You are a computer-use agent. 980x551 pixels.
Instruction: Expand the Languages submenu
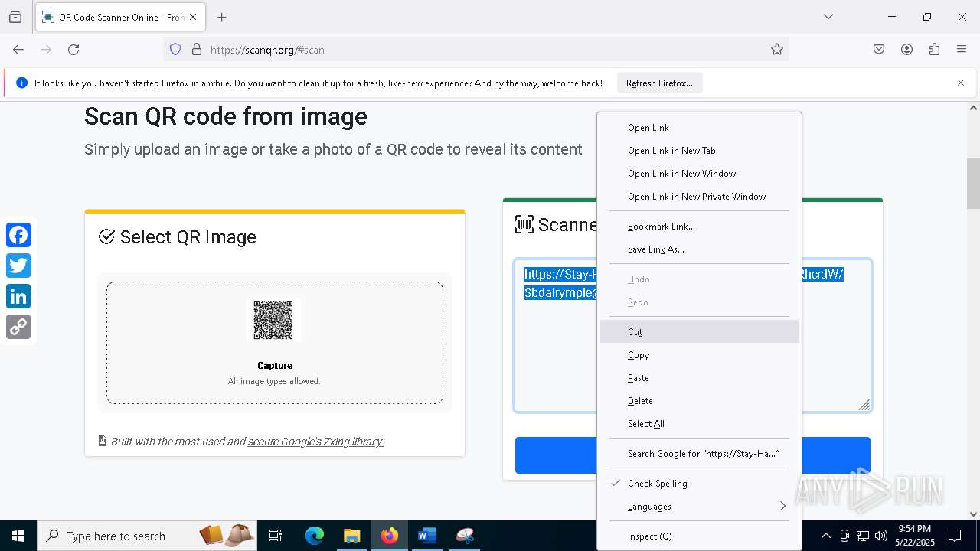click(699, 507)
